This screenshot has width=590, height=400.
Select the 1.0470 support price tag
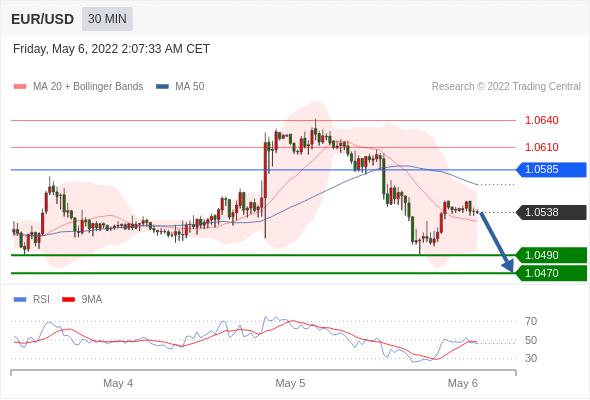click(x=552, y=273)
